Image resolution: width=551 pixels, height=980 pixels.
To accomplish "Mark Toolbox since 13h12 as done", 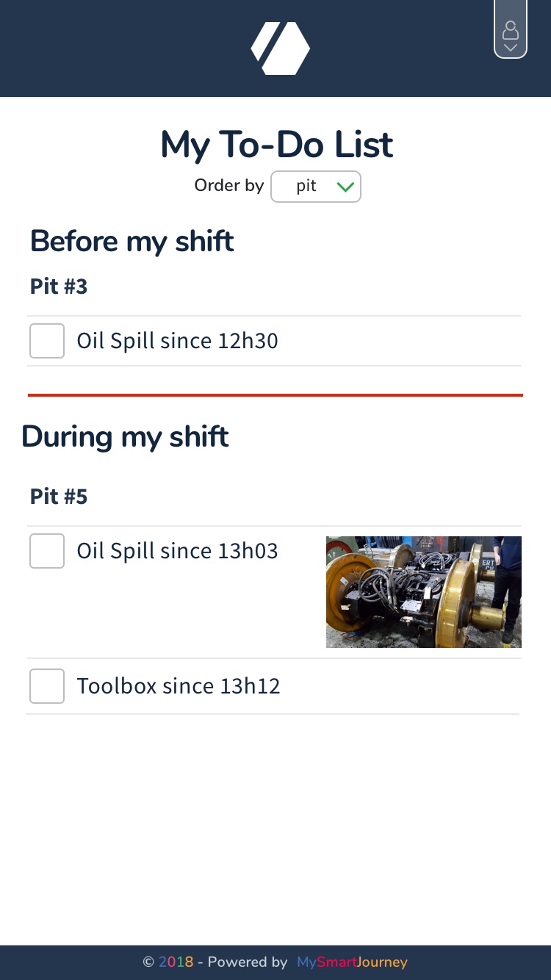I will click(47, 686).
